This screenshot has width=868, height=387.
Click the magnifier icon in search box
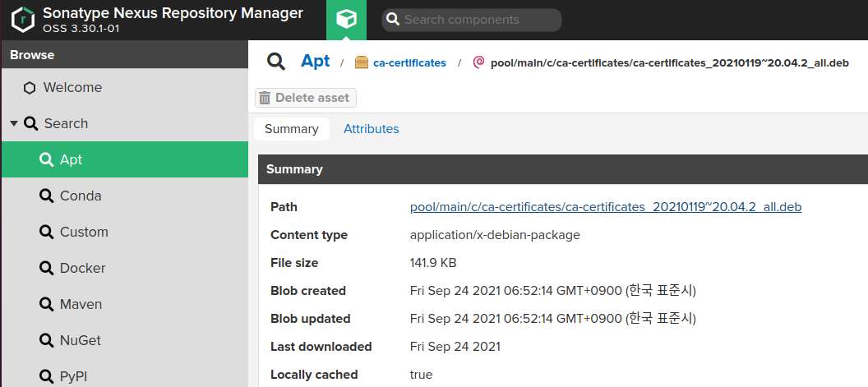(x=393, y=20)
